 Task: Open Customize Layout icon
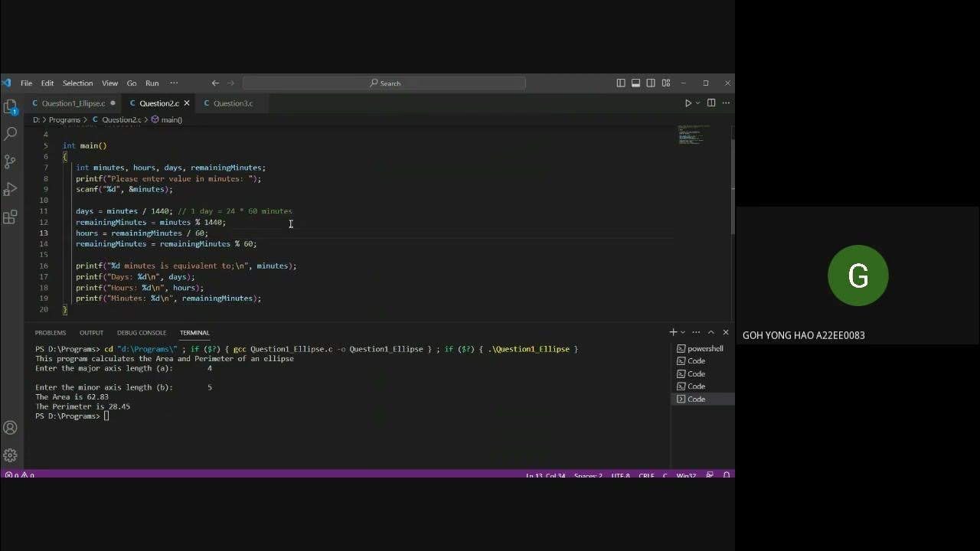(666, 83)
